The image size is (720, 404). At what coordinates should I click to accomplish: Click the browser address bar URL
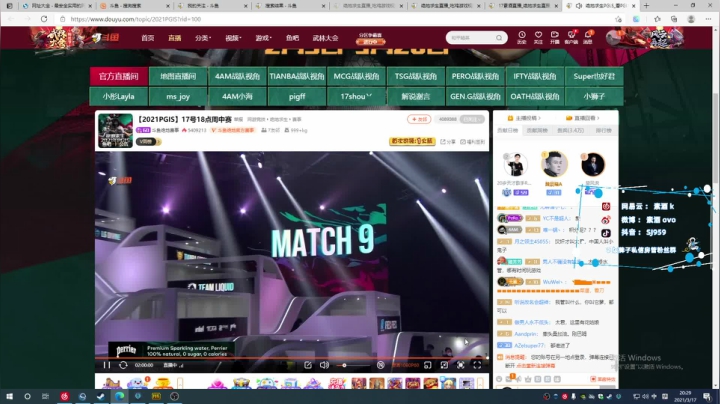tap(136, 19)
